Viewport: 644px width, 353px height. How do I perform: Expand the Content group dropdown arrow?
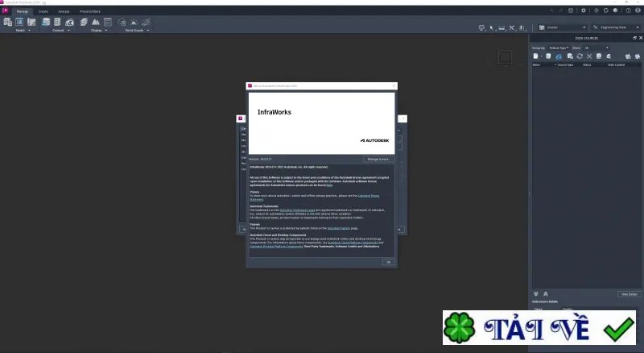(68, 31)
